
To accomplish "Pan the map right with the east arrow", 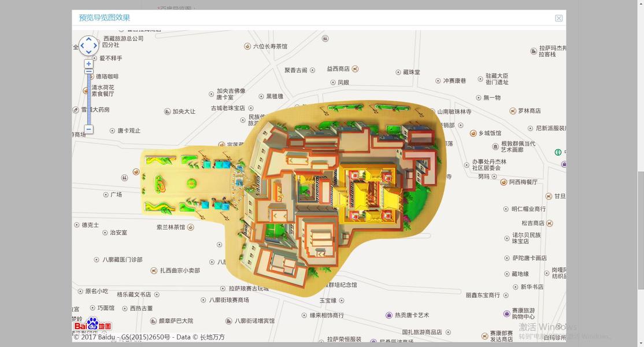I will pyautogui.click(x=95, y=46).
